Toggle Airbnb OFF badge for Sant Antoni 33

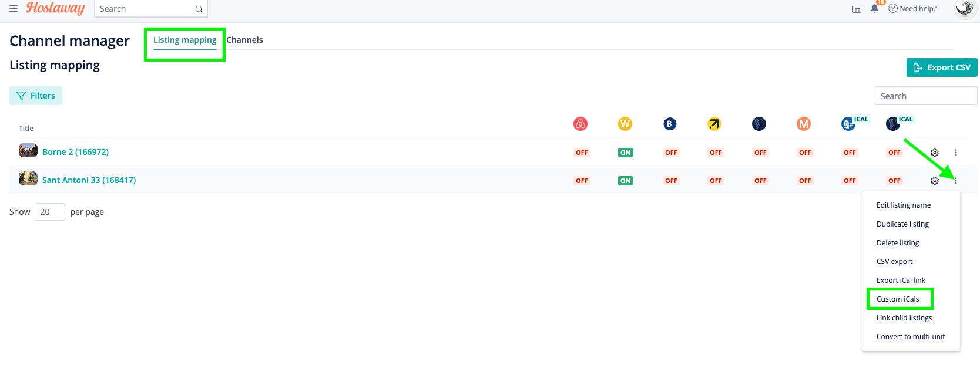582,181
